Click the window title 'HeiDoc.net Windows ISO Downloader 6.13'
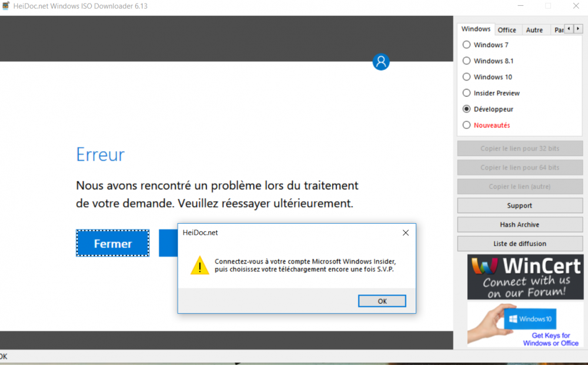Viewport: 588px width, 365px height. click(80, 6)
